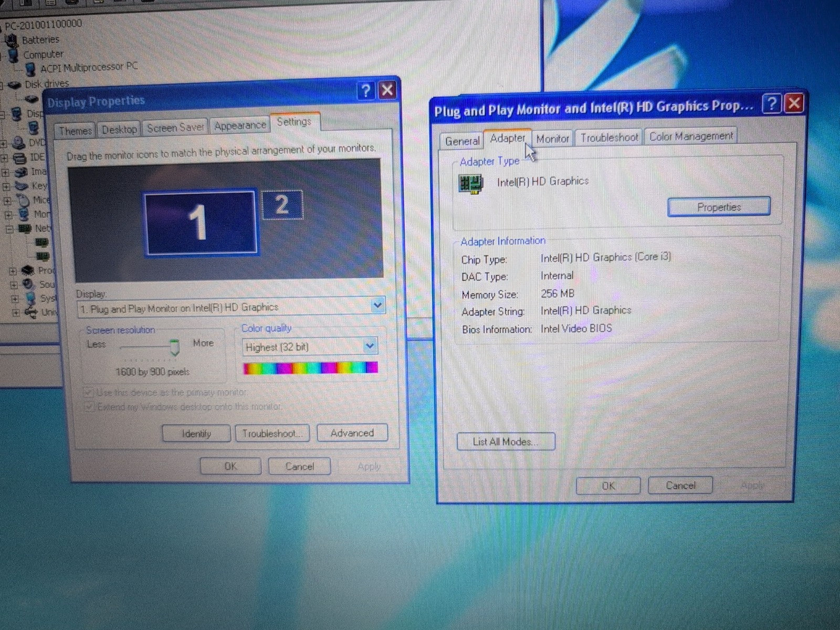Select the Network adapters category icon
This screenshot has width=840, height=630.
click(x=25, y=228)
